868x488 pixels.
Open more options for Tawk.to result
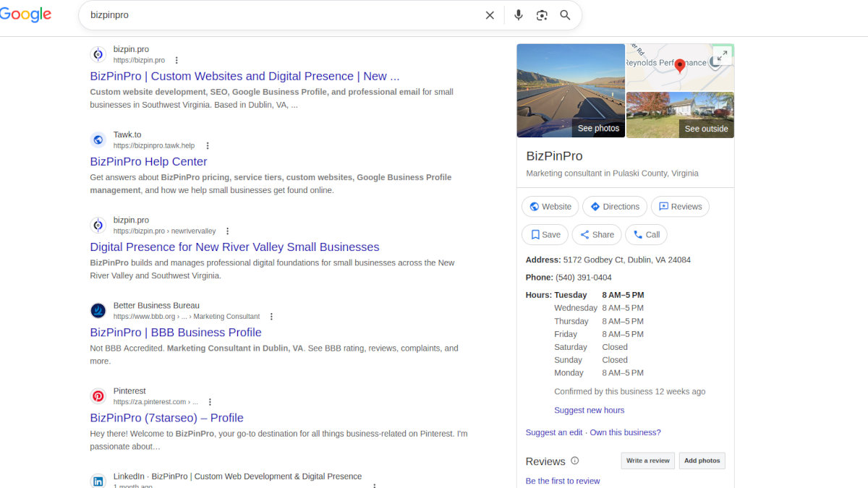point(208,146)
